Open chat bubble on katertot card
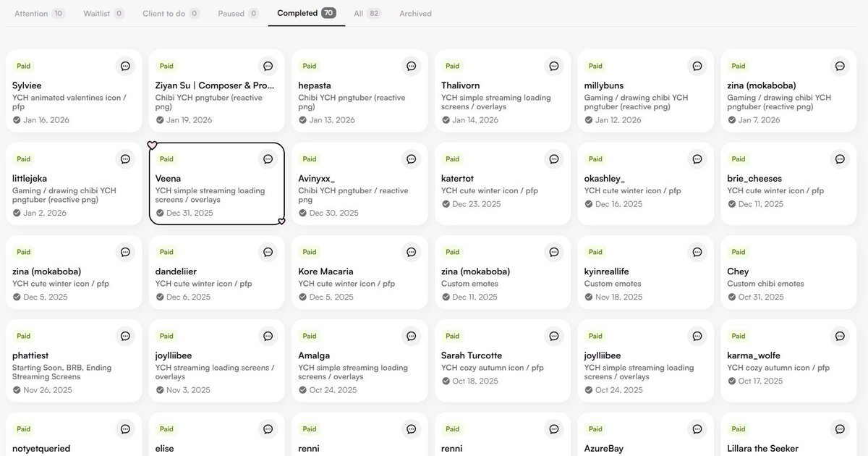The image size is (868, 456). (x=554, y=159)
